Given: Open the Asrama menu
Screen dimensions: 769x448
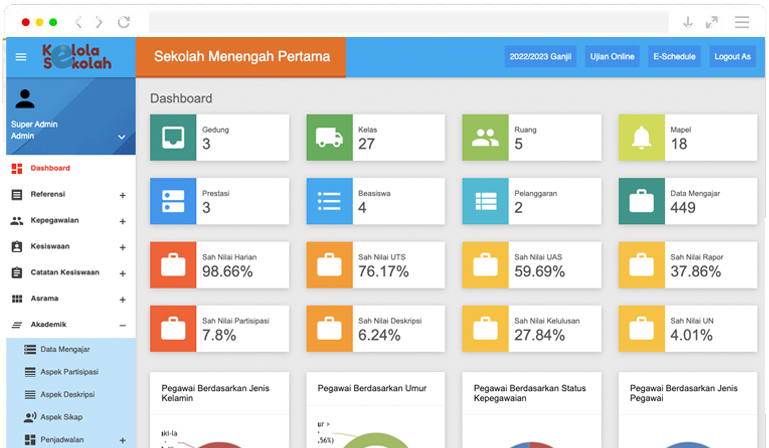Looking at the screenshot, I should (44, 298).
